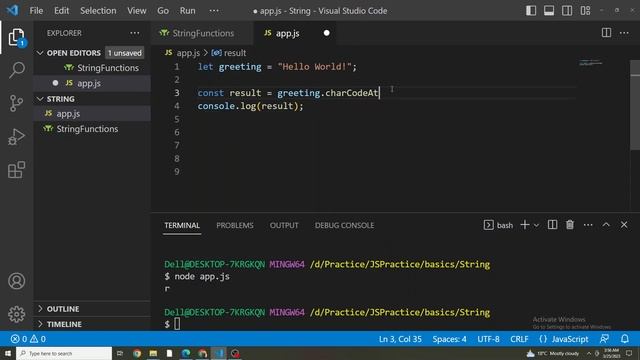Close the terminal panel
Viewport: 640px width, 360px height.
point(624,225)
